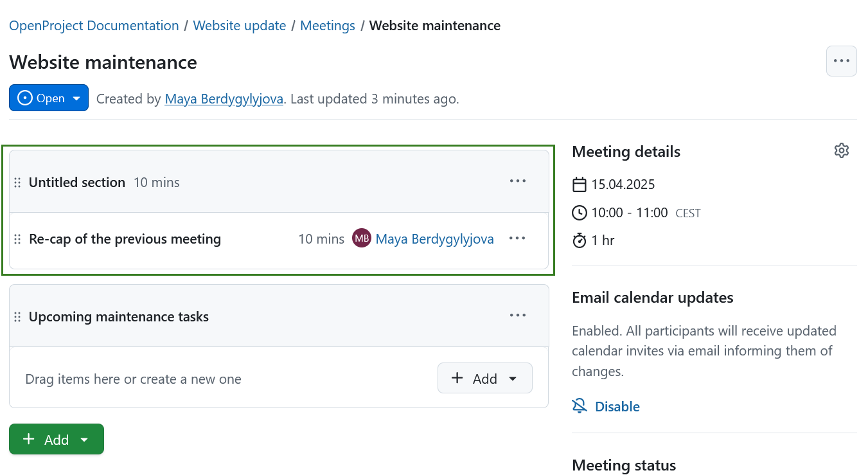The image size is (868, 475).
Task: Open the Re-cap agenda item three-dots menu
Action: pos(517,238)
